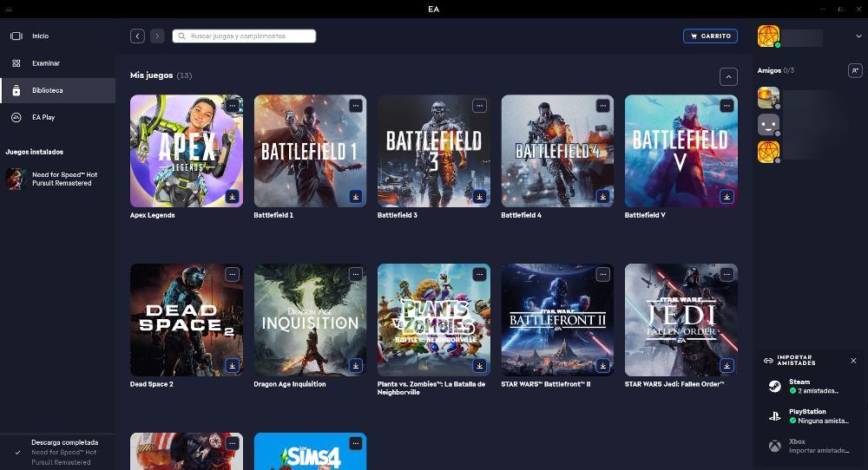Close the Importar Amistades panel
This screenshot has height=470, width=868.
[x=853, y=361]
